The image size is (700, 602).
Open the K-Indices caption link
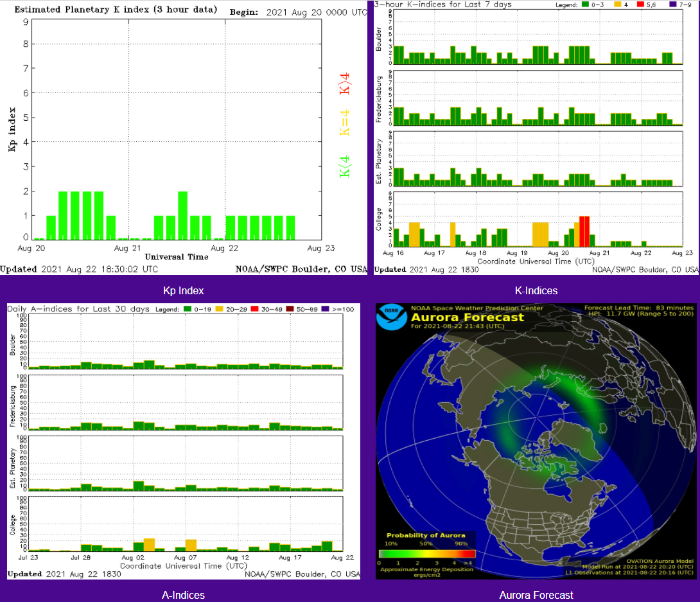(536, 290)
